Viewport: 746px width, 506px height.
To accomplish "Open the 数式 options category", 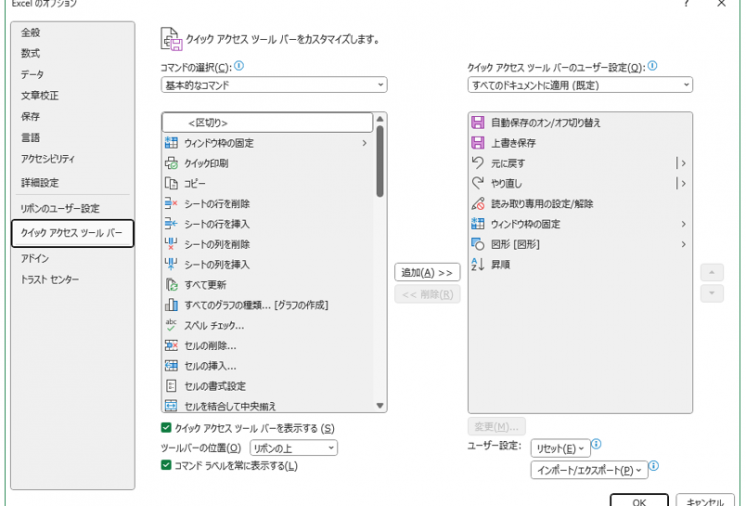I will point(30,53).
